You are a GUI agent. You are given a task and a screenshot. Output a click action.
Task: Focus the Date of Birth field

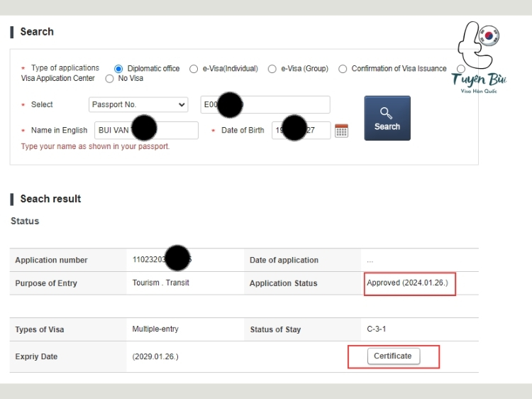pyautogui.click(x=301, y=131)
